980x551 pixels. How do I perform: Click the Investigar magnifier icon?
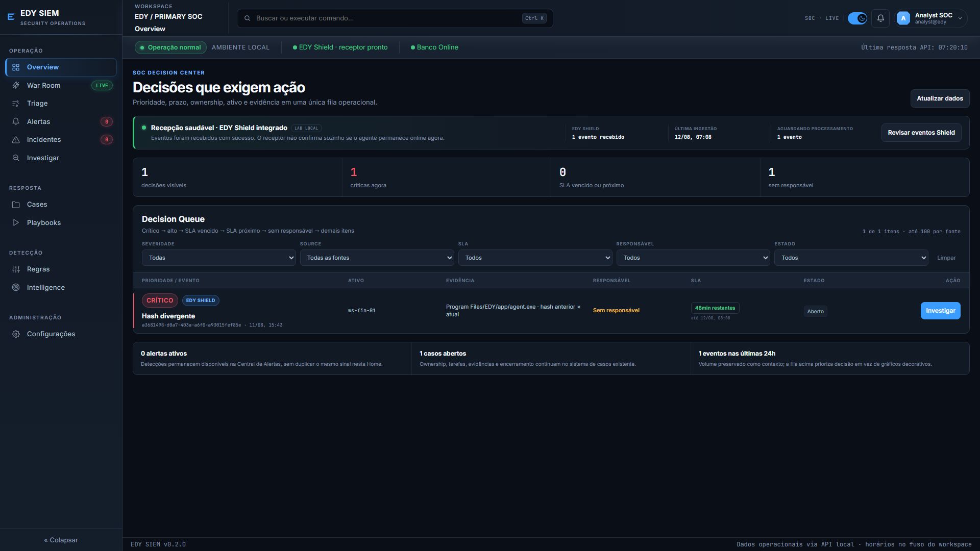tap(16, 158)
